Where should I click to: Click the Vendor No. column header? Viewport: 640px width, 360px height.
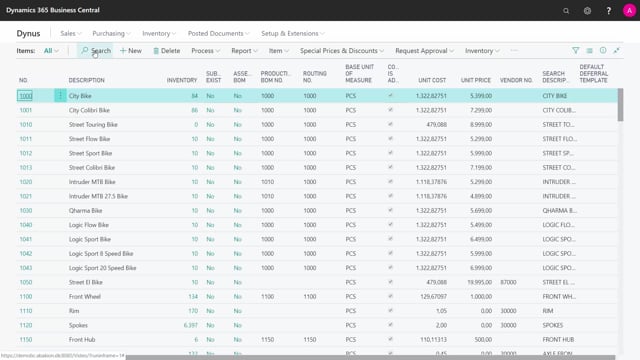tap(516, 80)
